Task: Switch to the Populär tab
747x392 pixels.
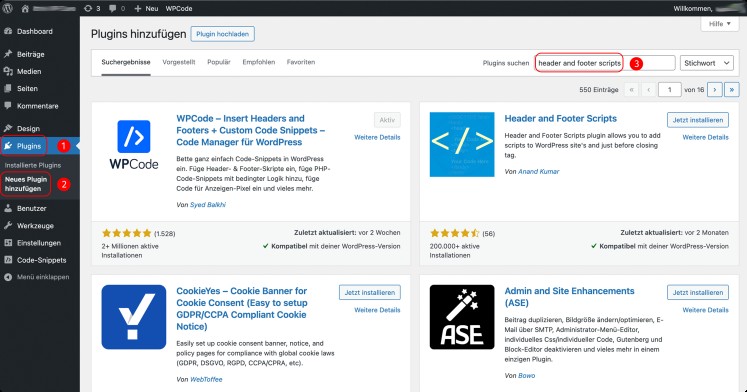Action: click(x=219, y=62)
